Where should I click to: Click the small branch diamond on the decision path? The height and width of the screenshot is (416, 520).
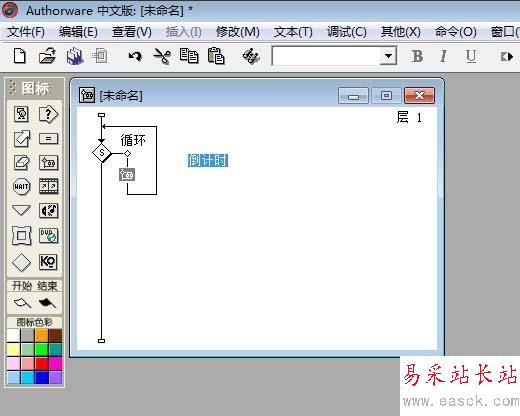(127, 153)
